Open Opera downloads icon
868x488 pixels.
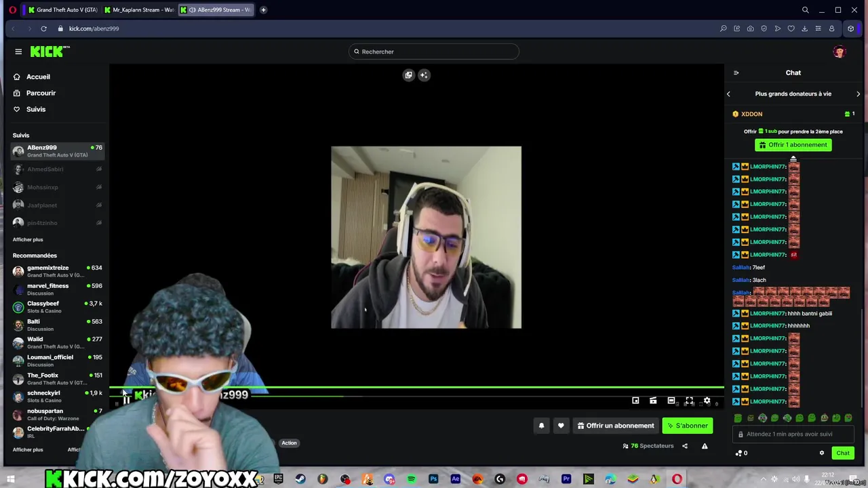[804, 28]
